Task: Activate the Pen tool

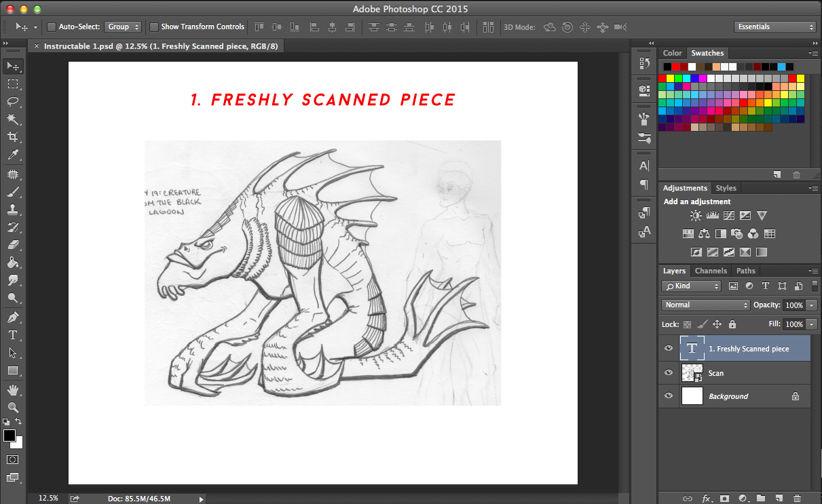Action: [x=13, y=317]
